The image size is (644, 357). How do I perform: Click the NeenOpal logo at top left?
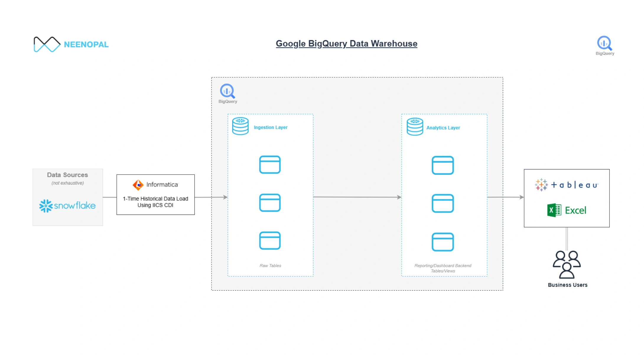[x=71, y=44]
